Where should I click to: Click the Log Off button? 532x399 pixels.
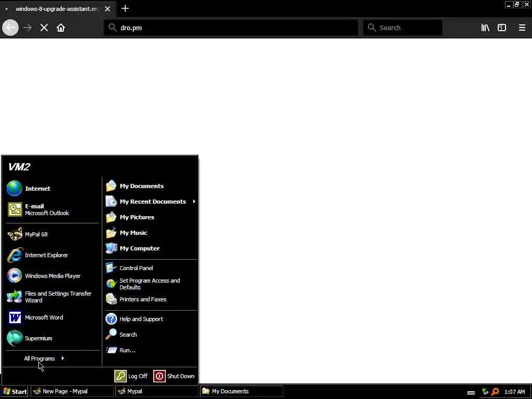(x=131, y=376)
